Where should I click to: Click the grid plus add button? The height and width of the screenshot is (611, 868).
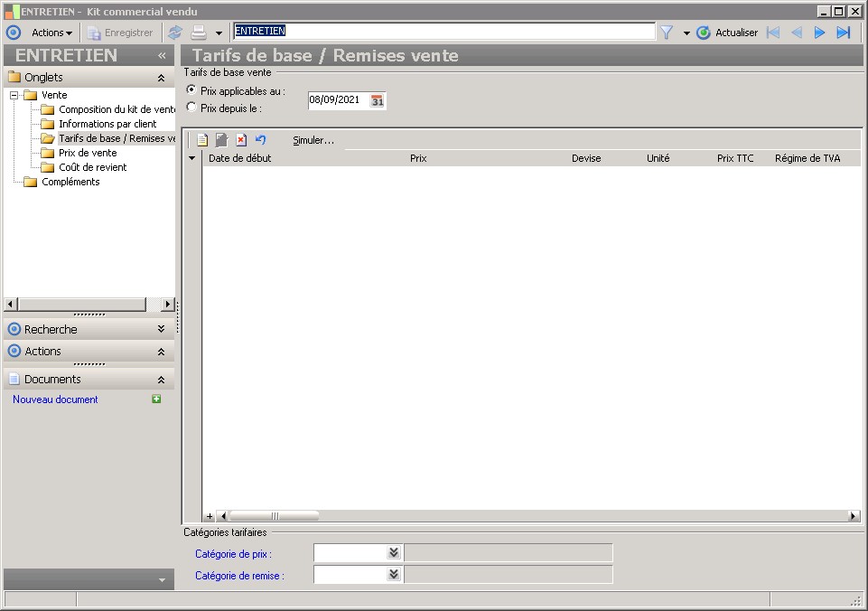coord(210,516)
